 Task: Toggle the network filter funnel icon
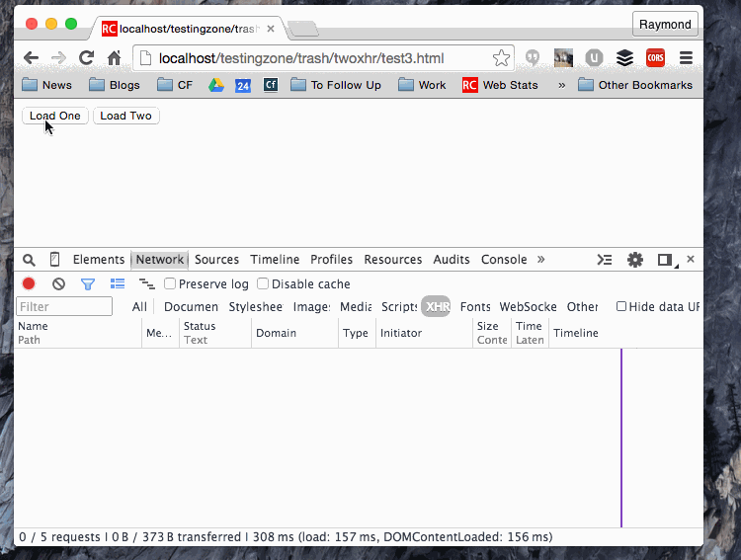coord(88,284)
